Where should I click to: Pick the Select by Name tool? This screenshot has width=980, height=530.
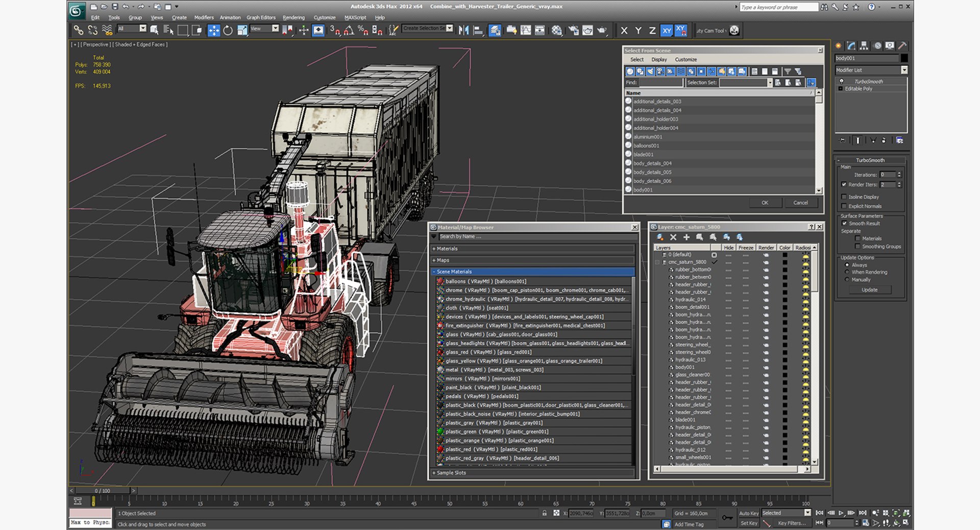point(168,30)
